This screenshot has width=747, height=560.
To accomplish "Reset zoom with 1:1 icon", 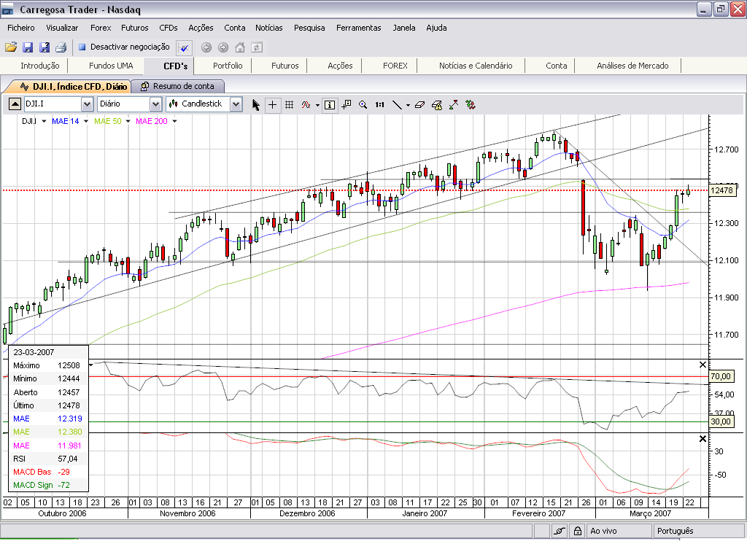I will (379, 105).
